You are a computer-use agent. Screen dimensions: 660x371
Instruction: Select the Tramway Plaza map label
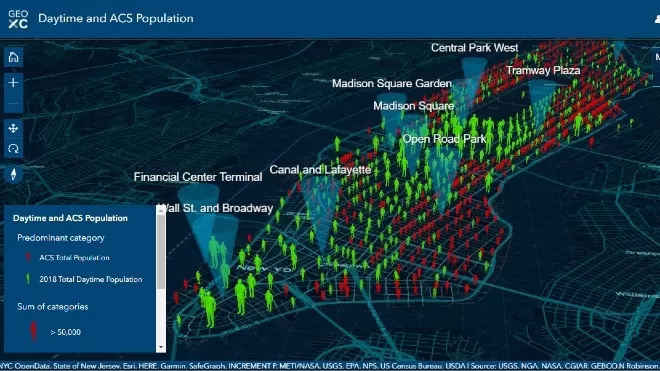(543, 70)
